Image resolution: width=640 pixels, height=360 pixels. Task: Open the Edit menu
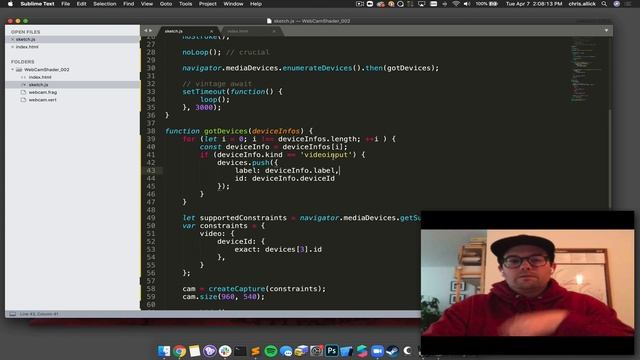point(81,4)
